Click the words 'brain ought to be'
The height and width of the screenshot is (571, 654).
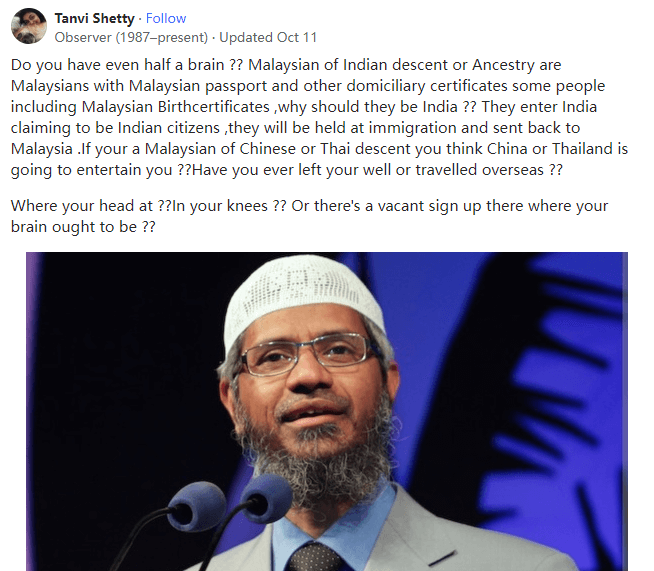pyautogui.click(x=74, y=226)
